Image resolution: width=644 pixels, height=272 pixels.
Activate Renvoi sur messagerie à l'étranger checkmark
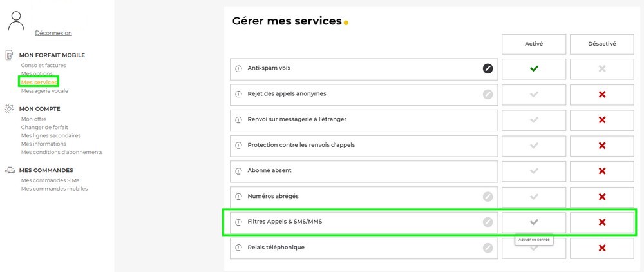pyautogui.click(x=534, y=120)
